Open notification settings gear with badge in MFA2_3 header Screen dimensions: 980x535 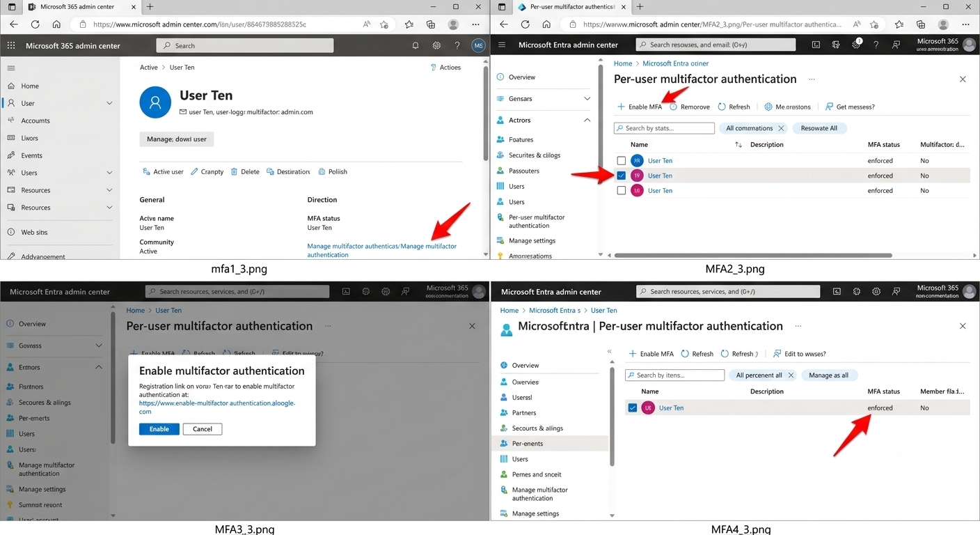point(857,44)
